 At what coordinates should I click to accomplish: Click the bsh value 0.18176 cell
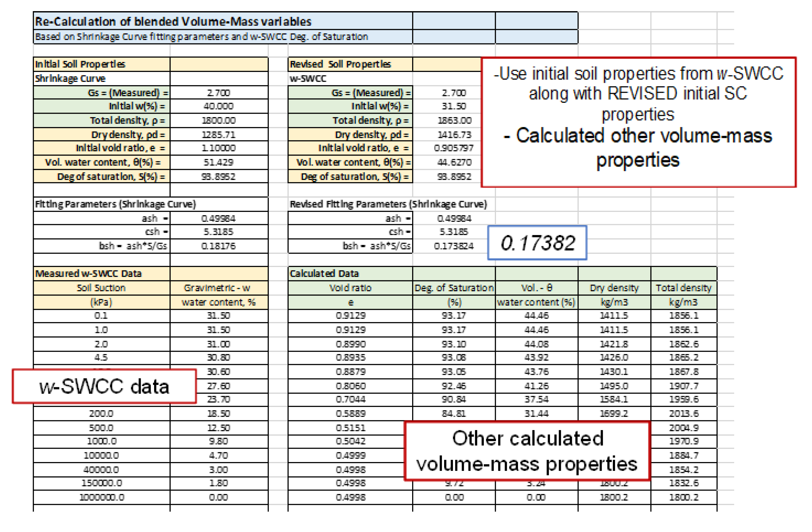218,246
